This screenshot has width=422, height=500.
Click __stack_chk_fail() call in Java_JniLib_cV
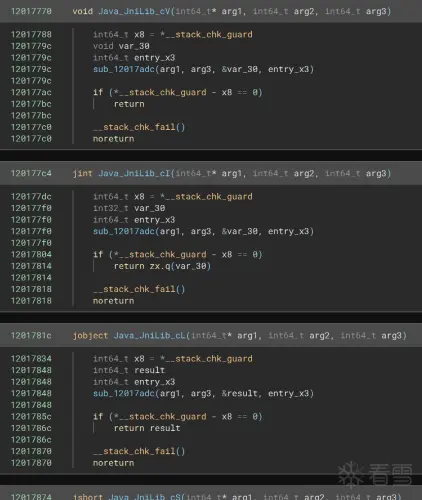pyautogui.click(x=139, y=127)
